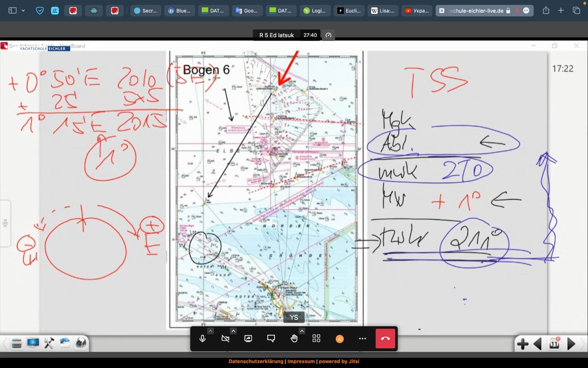Viewport: 588px width, 368px height.
Task: Click the Safari share icon
Action: tap(546, 10)
